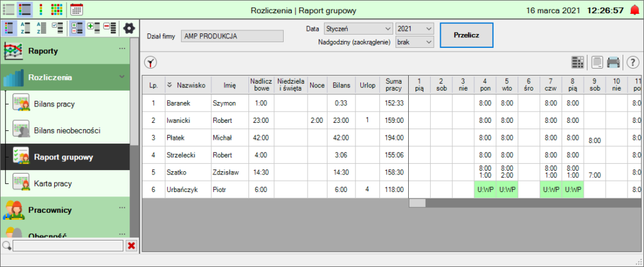Open the filter funnel above table

pyautogui.click(x=152, y=63)
